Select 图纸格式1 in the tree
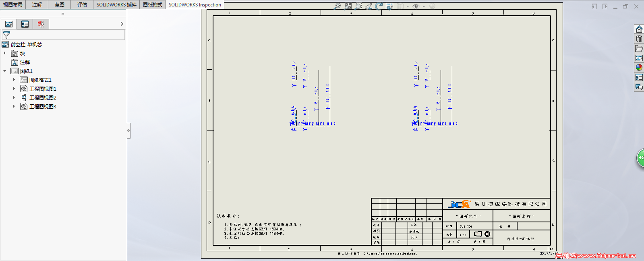This screenshot has width=644, height=261. pyautogui.click(x=40, y=80)
